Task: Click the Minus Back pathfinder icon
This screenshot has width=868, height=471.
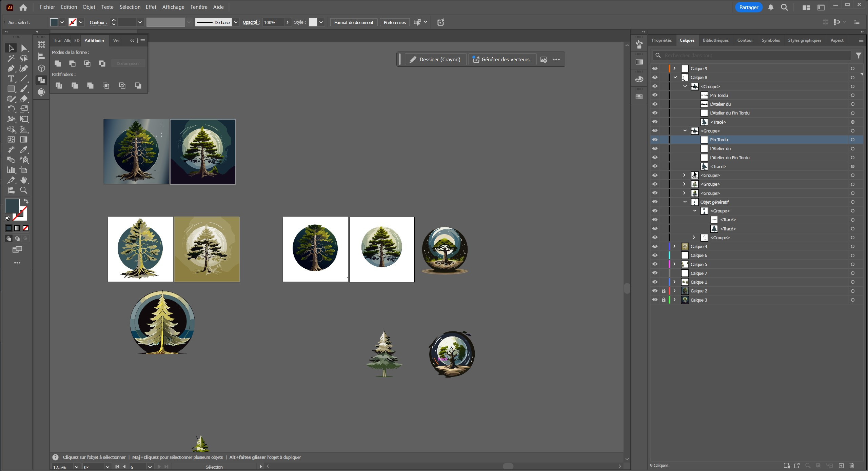Action: [x=138, y=85]
